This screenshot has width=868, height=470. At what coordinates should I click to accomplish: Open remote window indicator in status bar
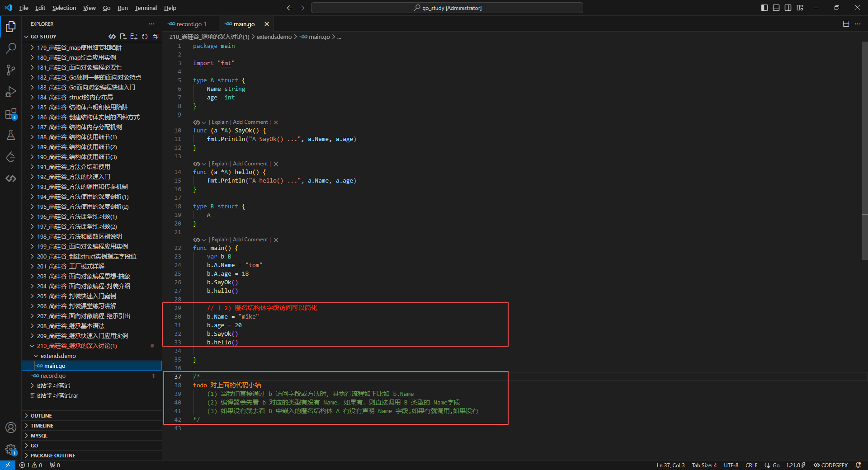[8, 465]
